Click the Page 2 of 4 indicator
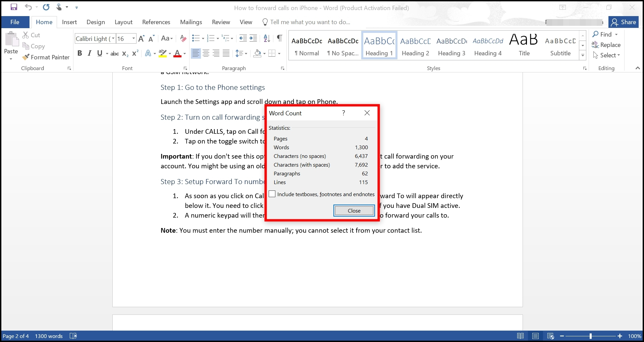 pyautogui.click(x=16, y=336)
